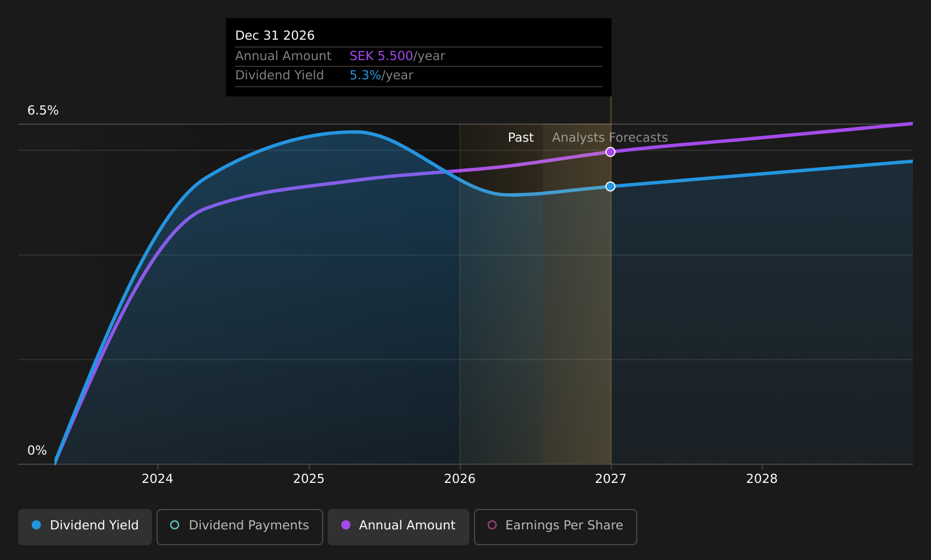Toggle the Annual Amount legend series
The image size is (931, 560).
click(x=399, y=527)
